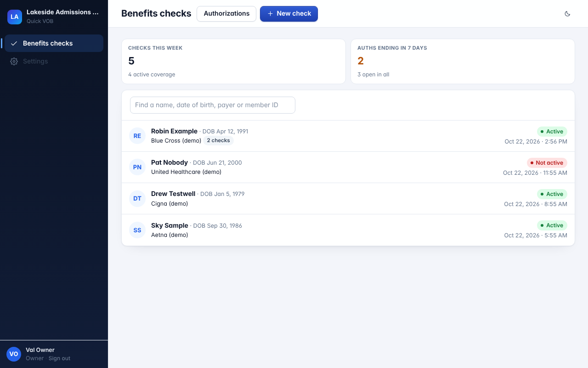
Task: Open Pat Nobody's record
Action: click(x=348, y=167)
